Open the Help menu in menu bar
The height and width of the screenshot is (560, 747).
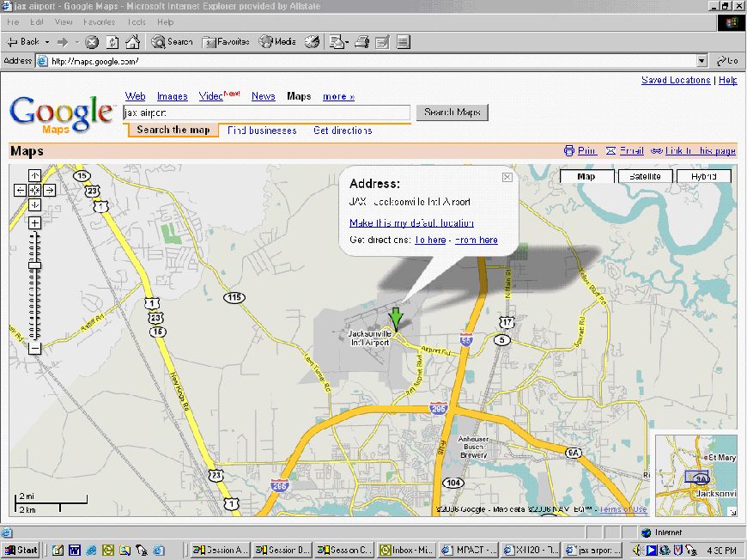[x=166, y=22]
